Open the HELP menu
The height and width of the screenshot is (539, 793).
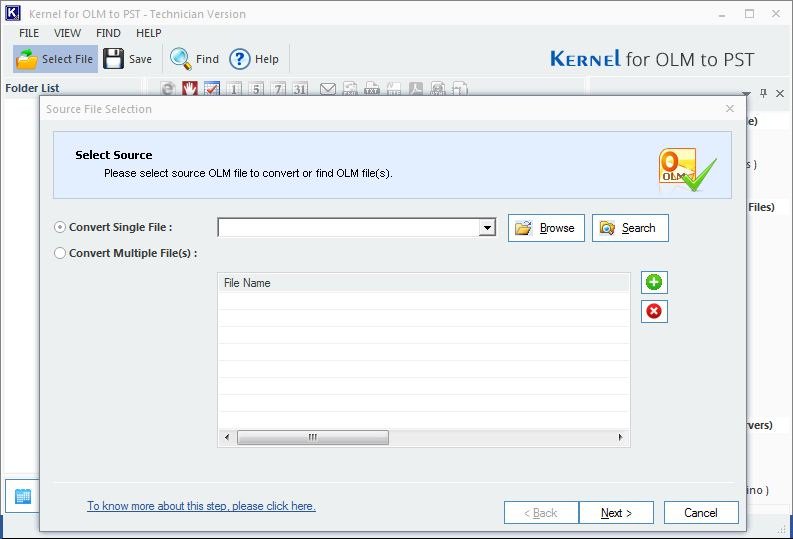point(149,33)
